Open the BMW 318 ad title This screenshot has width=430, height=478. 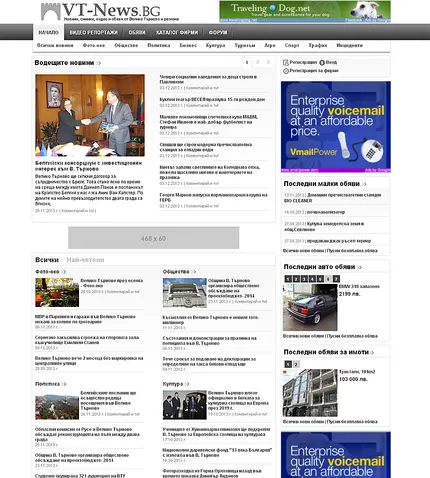pyautogui.click(x=359, y=286)
